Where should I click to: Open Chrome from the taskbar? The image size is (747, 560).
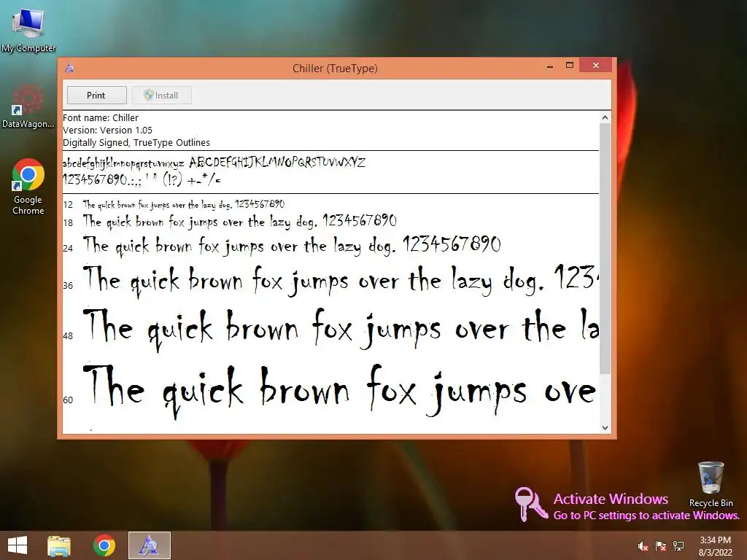104,545
